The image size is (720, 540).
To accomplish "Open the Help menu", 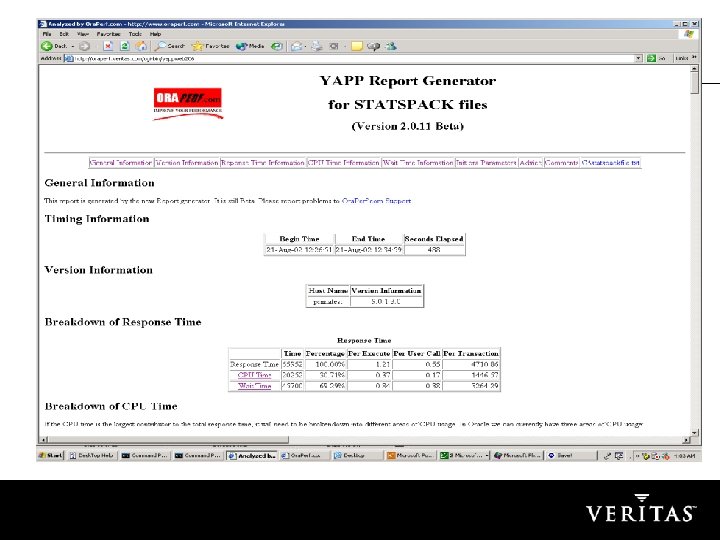I will pyautogui.click(x=156, y=34).
